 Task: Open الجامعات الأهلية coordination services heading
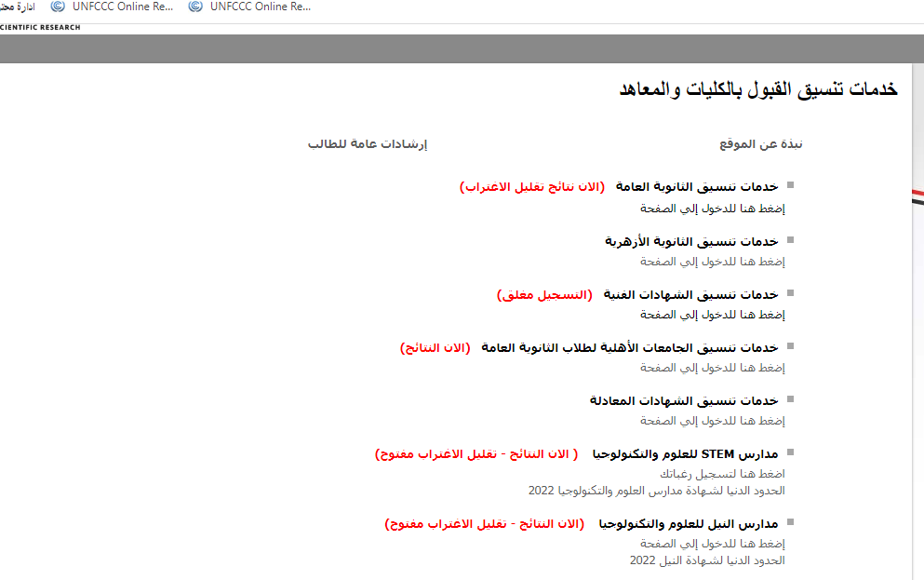(629, 347)
